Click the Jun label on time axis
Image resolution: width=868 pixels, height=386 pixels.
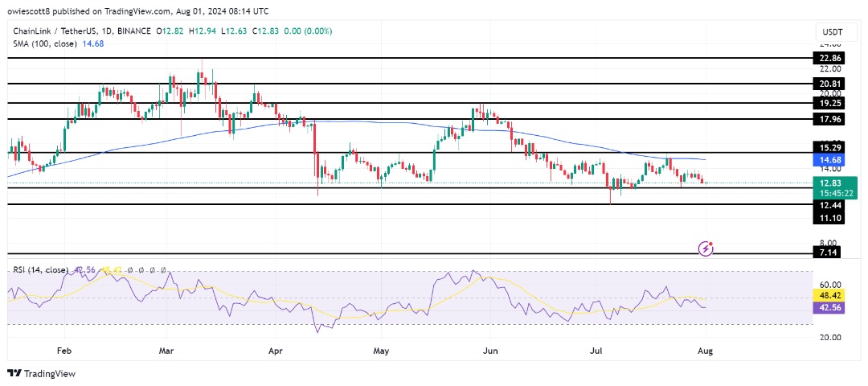point(491,351)
